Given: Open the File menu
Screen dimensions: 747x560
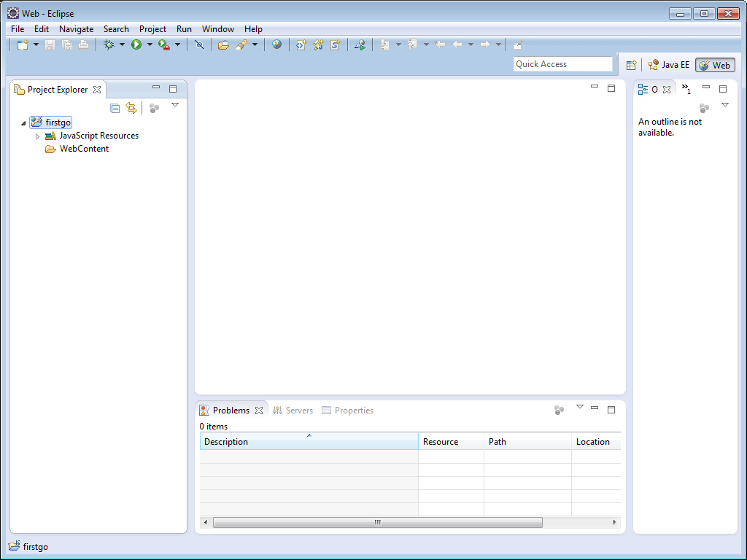Looking at the screenshot, I should tap(18, 29).
